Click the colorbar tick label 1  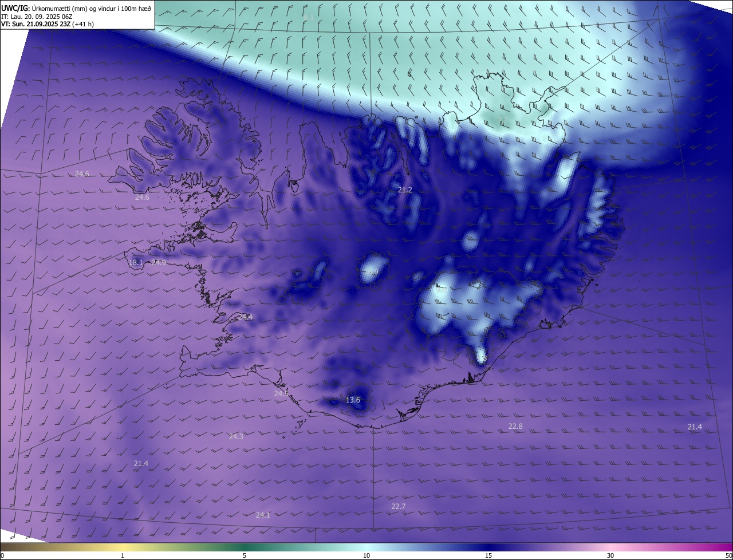(x=123, y=555)
